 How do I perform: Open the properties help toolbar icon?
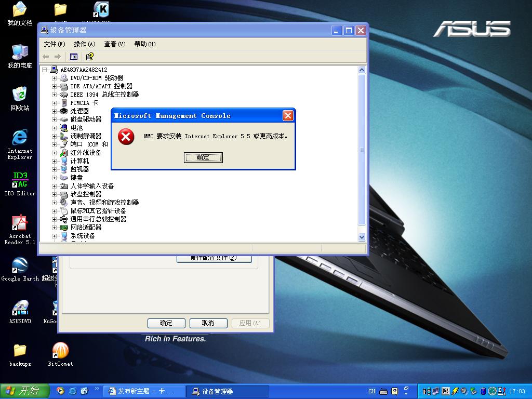pyautogui.click(x=89, y=57)
